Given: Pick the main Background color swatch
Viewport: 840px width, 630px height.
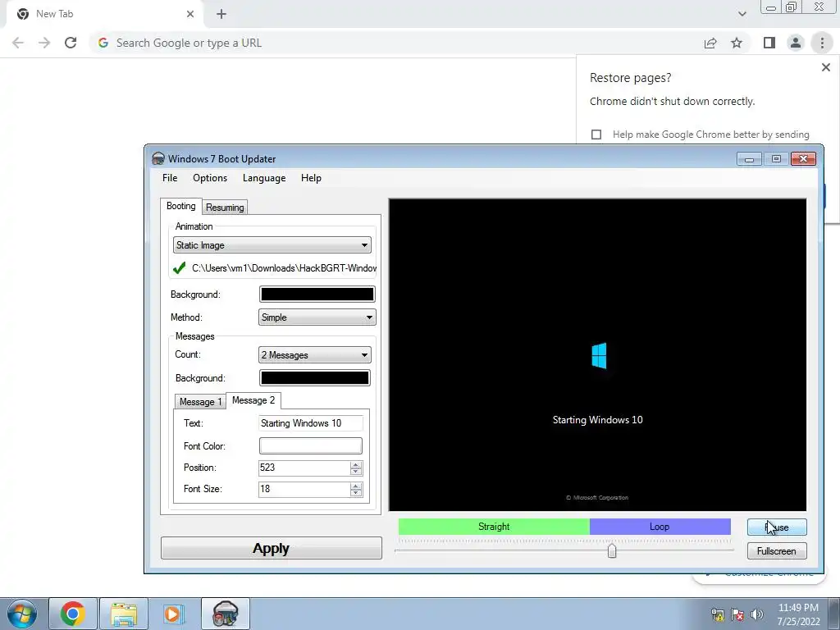Looking at the screenshot, I should click(317, 294).
